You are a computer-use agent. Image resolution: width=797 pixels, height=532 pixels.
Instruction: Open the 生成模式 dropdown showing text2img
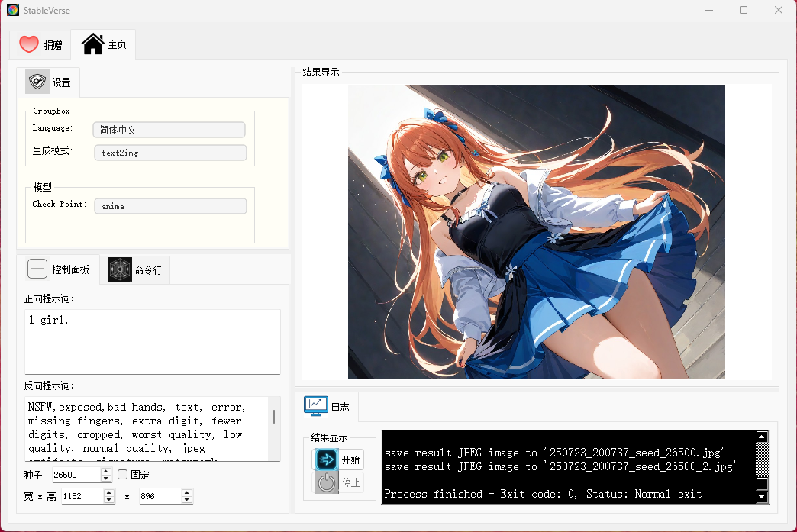click(x=171, y=153)
